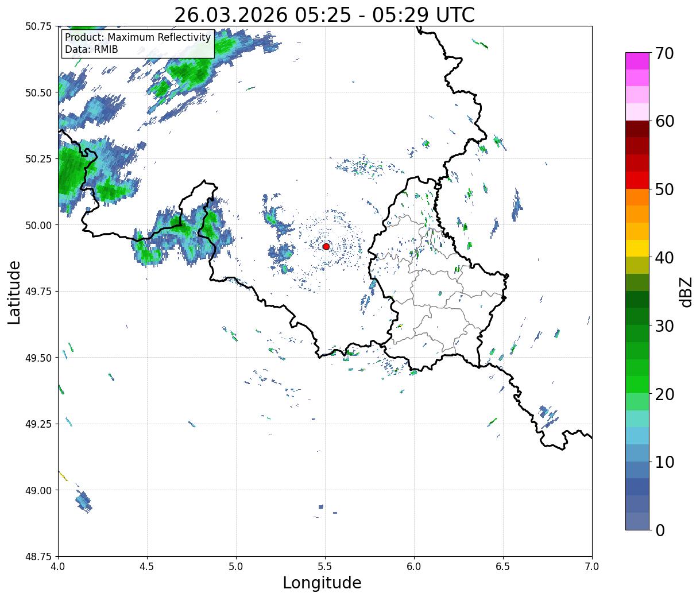This screenshot has height=597, width=700.
Task: Pick the gray-blue swatch just above 0 dBZ
Action: tap(637, 521)
